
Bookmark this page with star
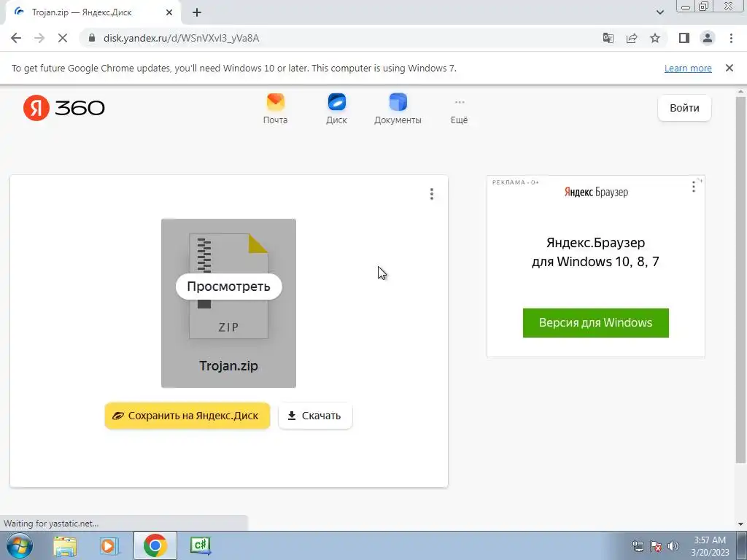tap(655, 38)
